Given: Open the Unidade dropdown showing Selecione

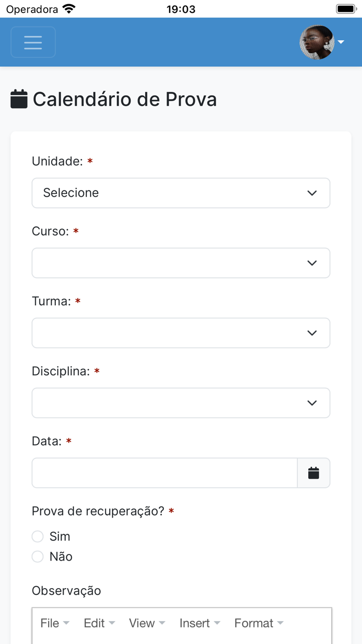Looking at the screenshot, I should pos(180,193).
